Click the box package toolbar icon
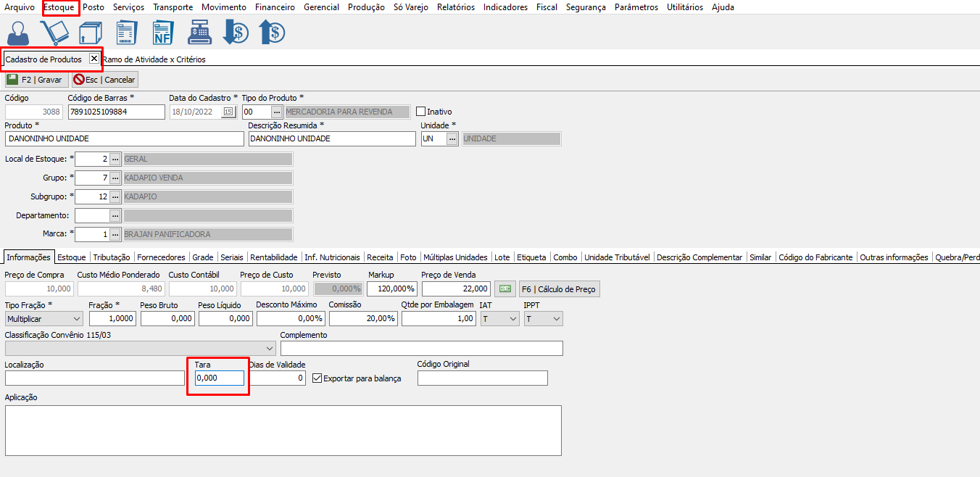980x477 pixels. click(90, 33)
